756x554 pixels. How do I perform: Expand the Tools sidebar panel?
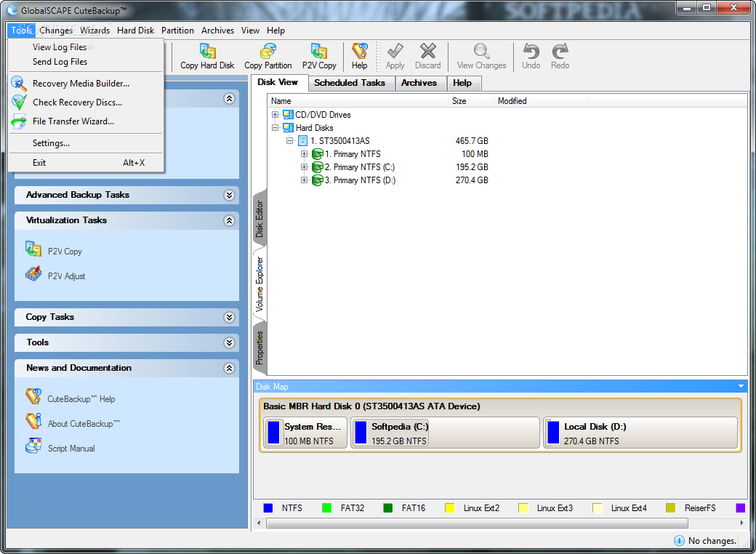tap(229, 342)
